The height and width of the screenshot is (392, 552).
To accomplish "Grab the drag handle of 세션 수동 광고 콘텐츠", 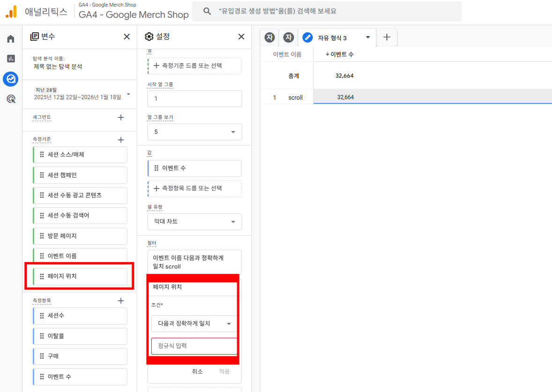I will (x=42, y=195).
